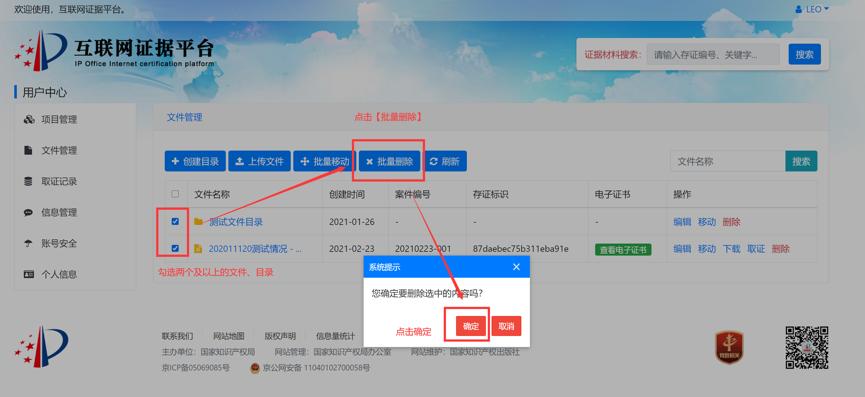Click the ID card icon beside 个人信息
865x397 pixels.
point(29,274)
